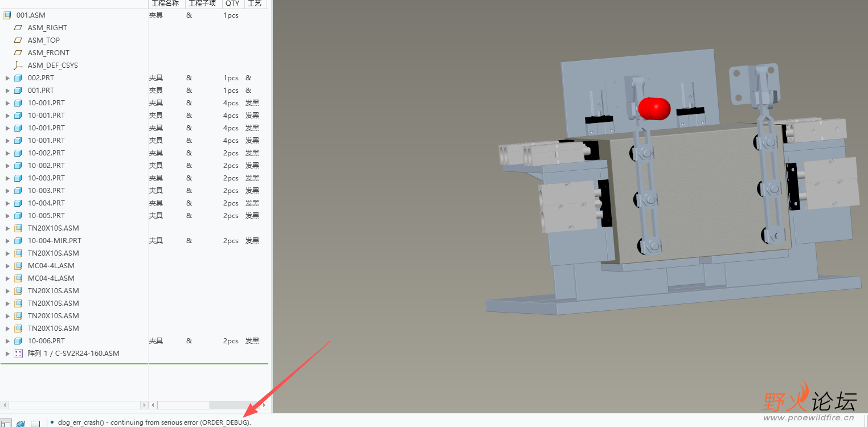Click the column-area horizontal scrollbar thumb
Image resolution: width=868 pixels, height=427 pixels.
183,405
